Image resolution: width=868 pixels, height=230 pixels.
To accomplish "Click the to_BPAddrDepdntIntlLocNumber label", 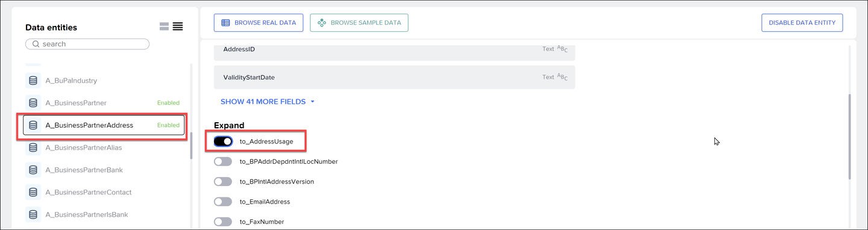I will click(x=289, y=161).
